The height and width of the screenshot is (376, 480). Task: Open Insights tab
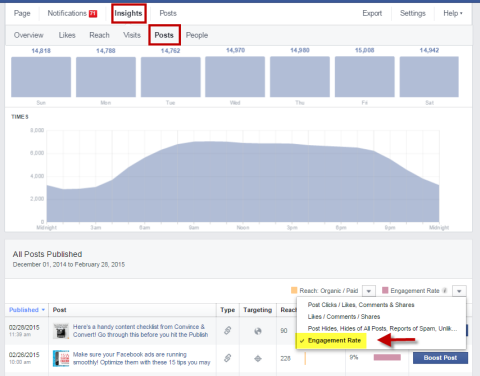128,13
